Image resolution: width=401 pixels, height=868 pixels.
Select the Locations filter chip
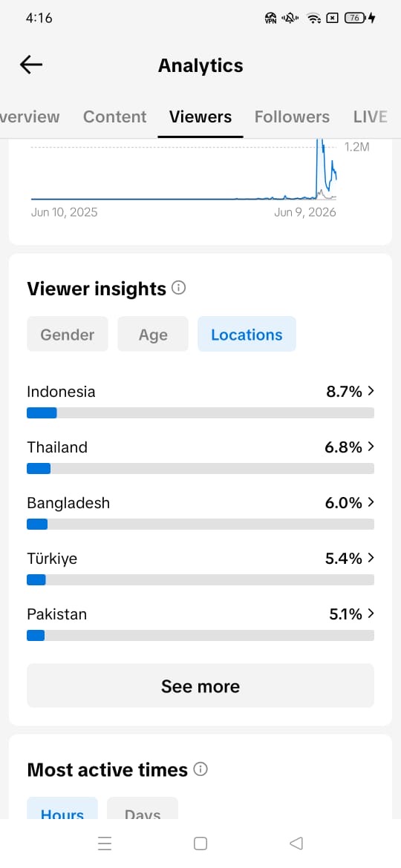(247, 334)
